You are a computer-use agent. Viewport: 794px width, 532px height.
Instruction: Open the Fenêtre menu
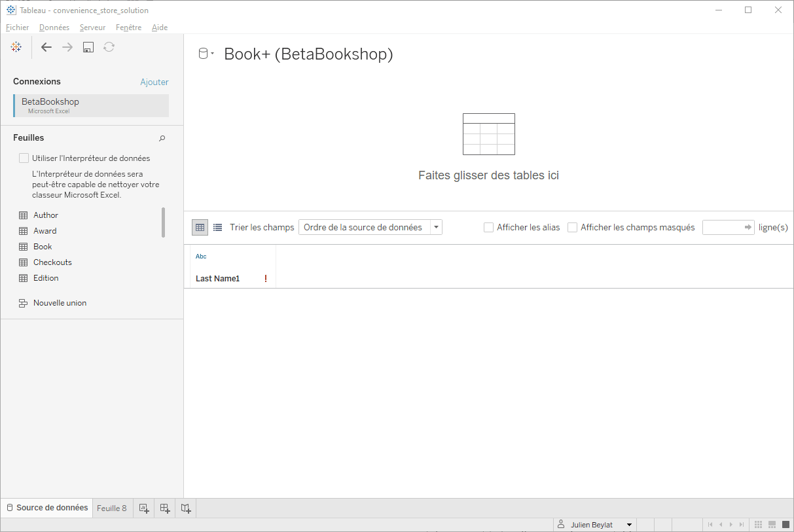(128, 27)
